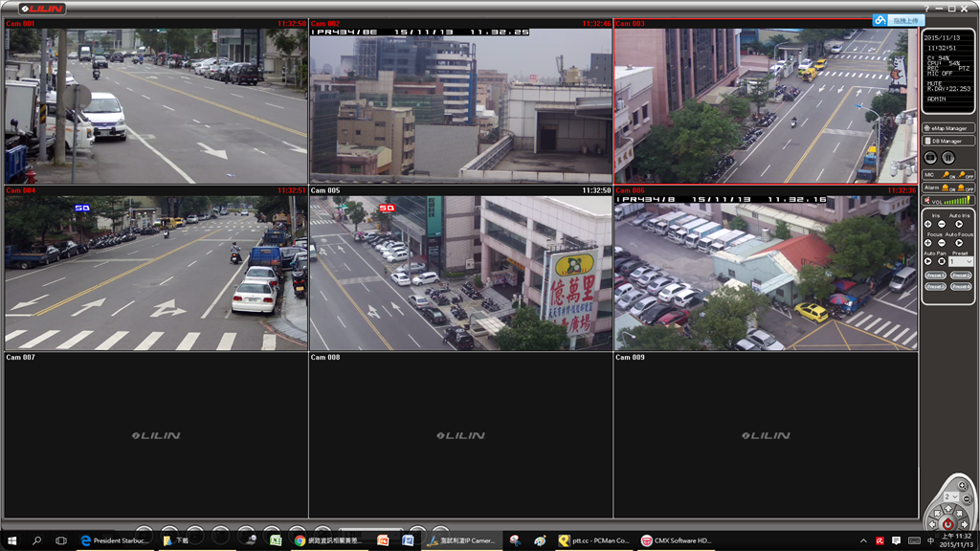This screenshot has height=551, width=980.
Task: Start Auto Pan
Action: pyautogui.click(x=928, y=261)
